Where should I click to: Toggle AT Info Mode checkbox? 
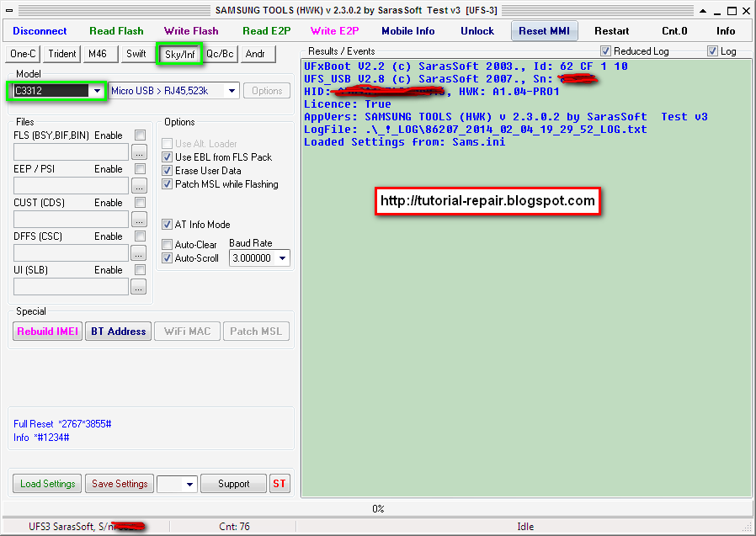pyautogui.click(x=168, y=225)
